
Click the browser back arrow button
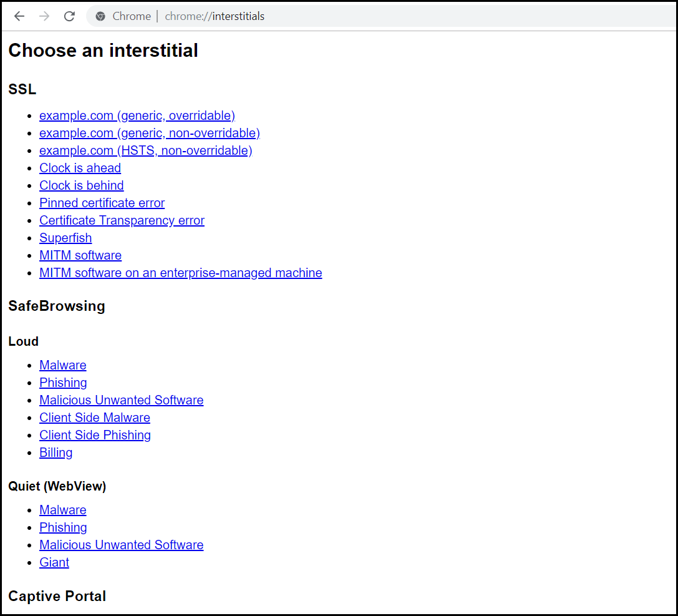(19, 16)
